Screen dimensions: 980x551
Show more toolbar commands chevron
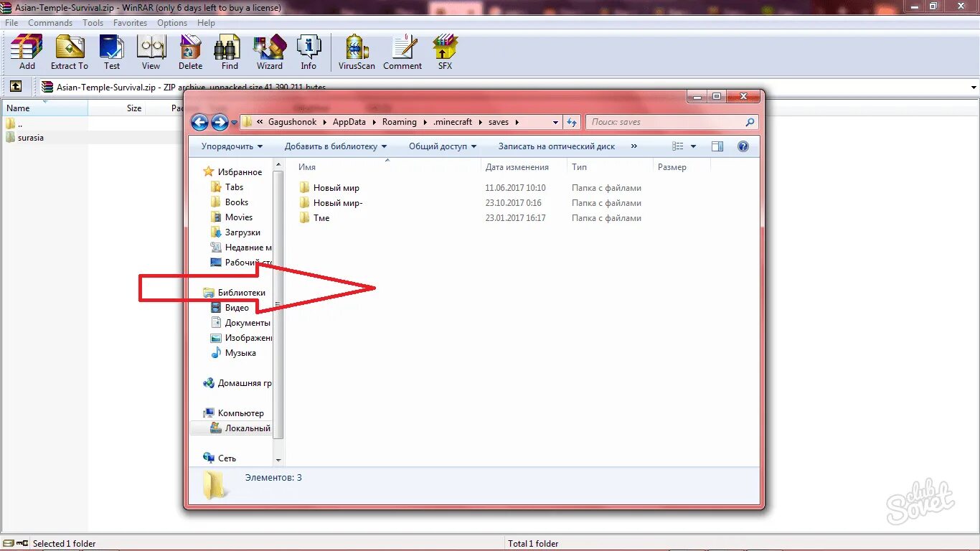[x=633, y=146]
